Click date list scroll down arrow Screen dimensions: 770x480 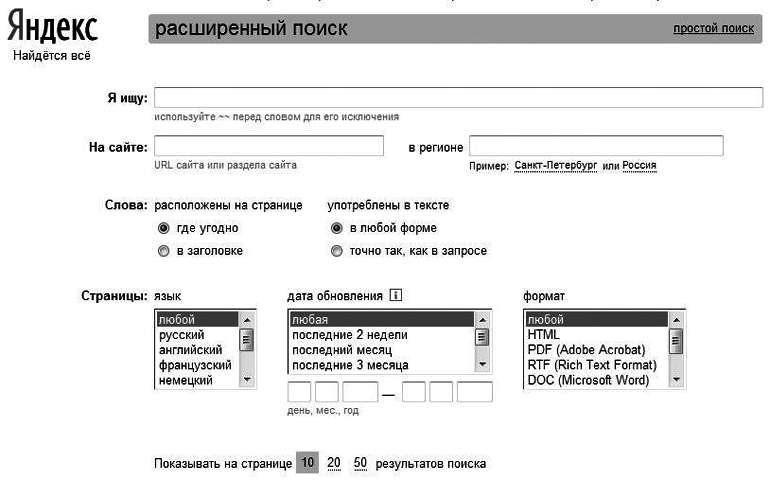coord(482,364)
